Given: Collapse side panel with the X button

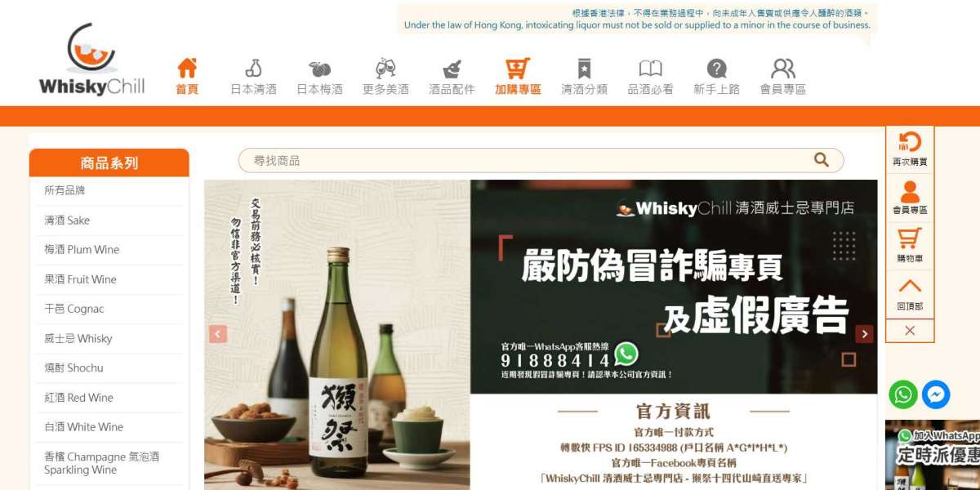Looking at the screenshot, I should tap(910, 331).
